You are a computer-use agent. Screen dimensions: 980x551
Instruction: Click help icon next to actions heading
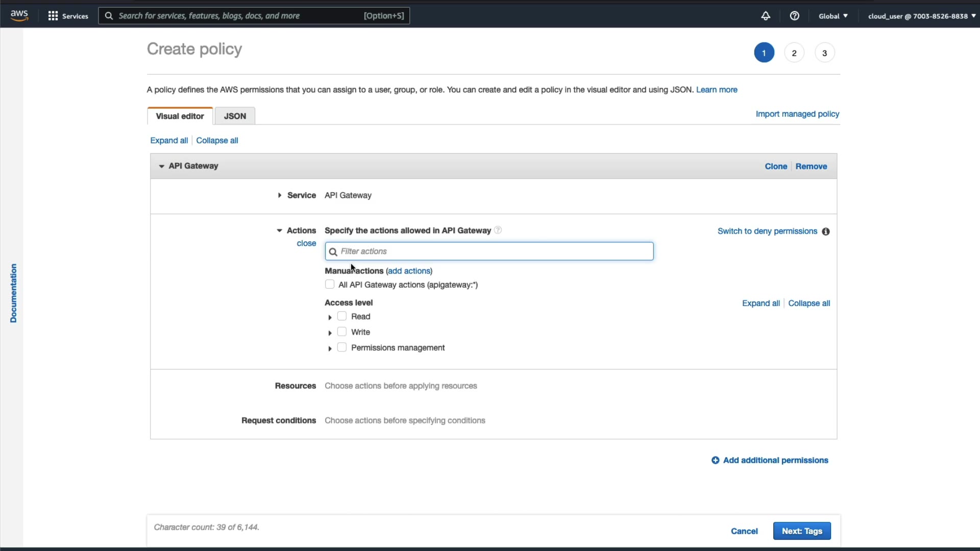click(x=498, y=230)
